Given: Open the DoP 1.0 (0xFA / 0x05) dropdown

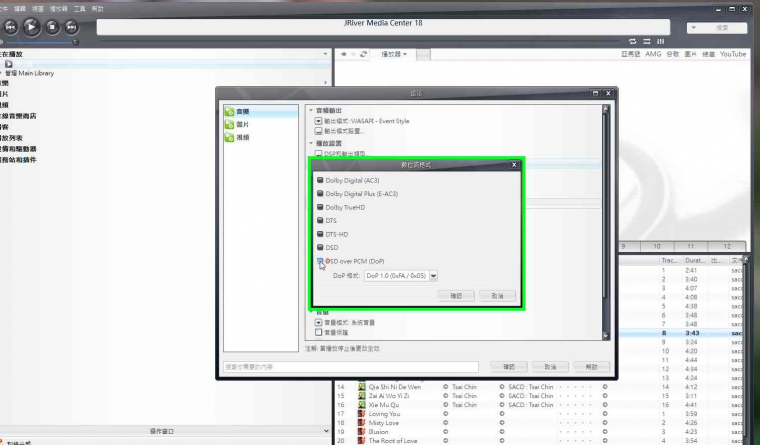Looking at the screenshot, I should (401, 276).
